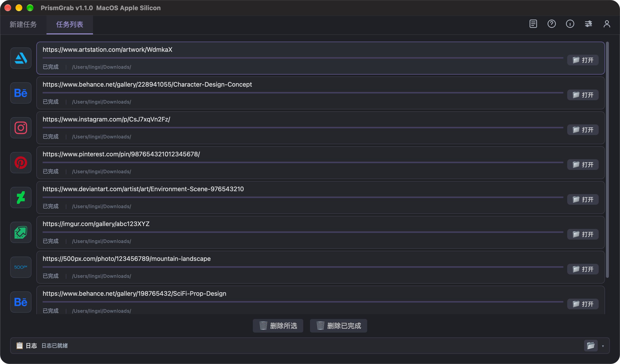Click 打开 for the SciFi-Prop-Design task
Screen dimensions: 620x364
click(583, 304)
